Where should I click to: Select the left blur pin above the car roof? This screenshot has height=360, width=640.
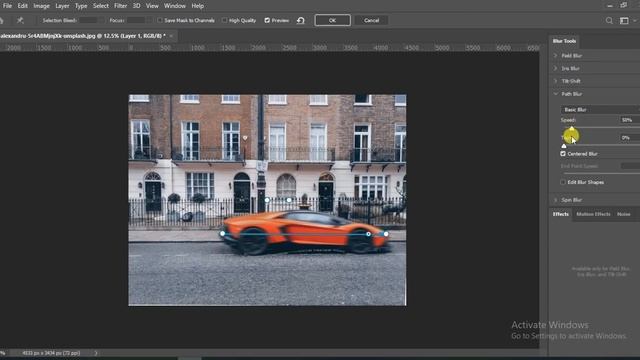267,200
